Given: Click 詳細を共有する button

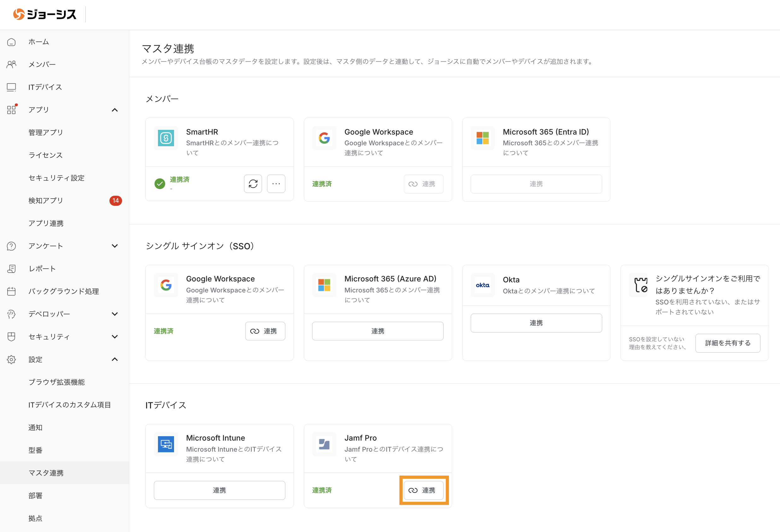Looking at the screenshot, I should (728, 343).
